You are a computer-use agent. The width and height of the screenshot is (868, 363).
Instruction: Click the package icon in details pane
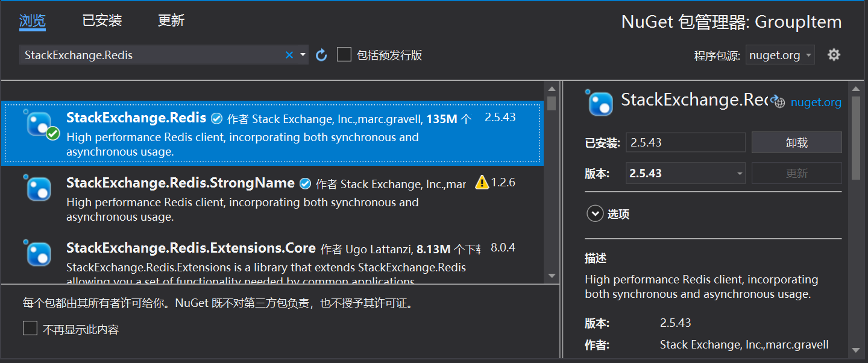[x=600, y=104]
